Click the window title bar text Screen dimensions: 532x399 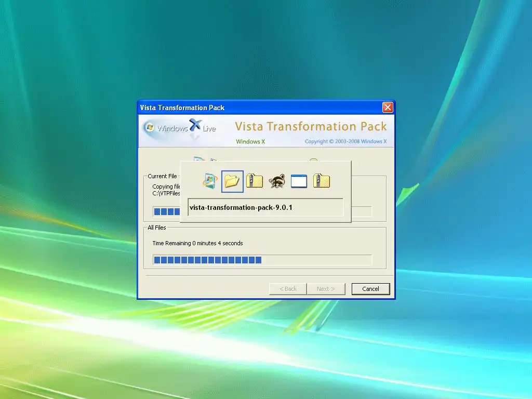tap(182, 108)
